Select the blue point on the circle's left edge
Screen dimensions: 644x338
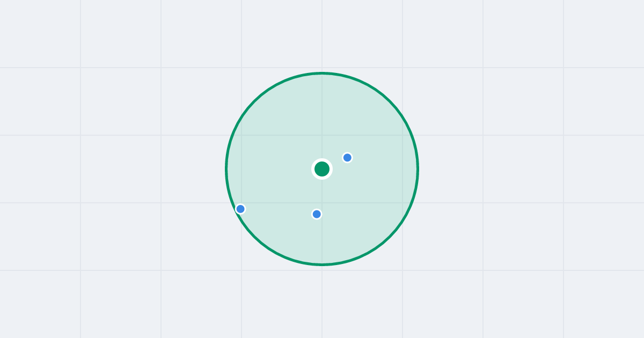tap(240, 209)
